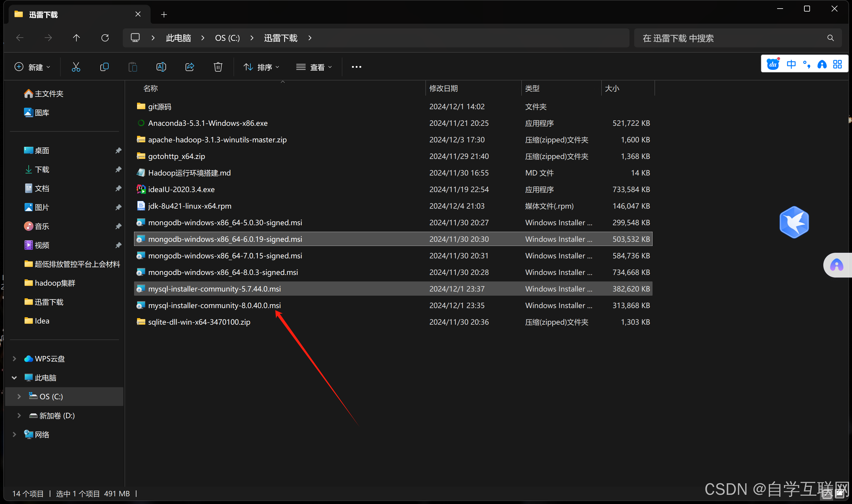Select sqlite-dll-win-x64-3470100.zip file

tap(393, 322)
